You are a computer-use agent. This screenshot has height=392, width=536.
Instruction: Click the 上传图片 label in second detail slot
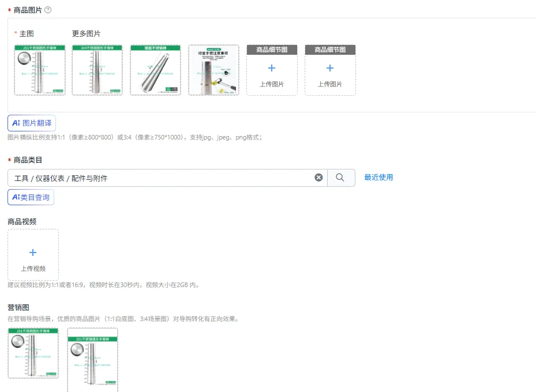click(330, 84)
